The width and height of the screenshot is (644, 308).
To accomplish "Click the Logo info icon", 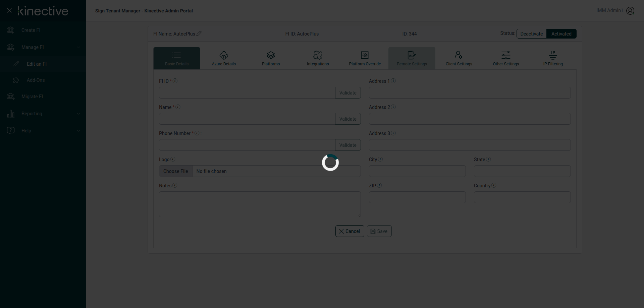I will pyautogui.click(x=173, y=159).
